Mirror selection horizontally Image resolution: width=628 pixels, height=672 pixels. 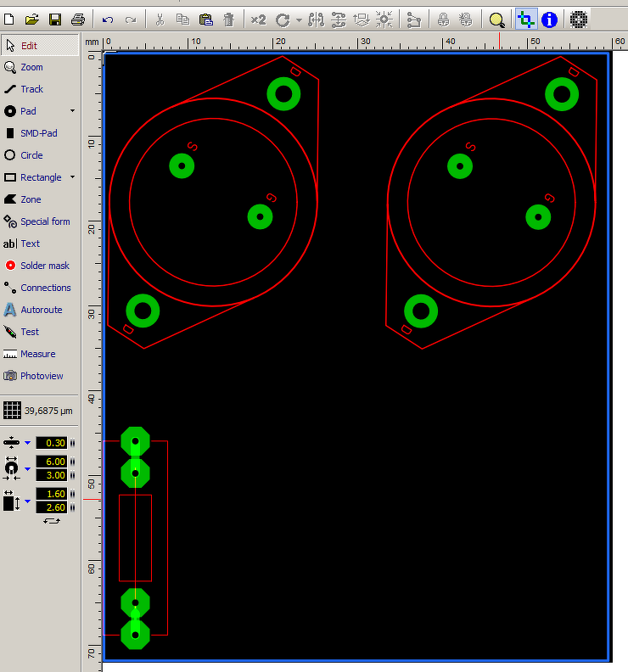(x=316, y=20)
